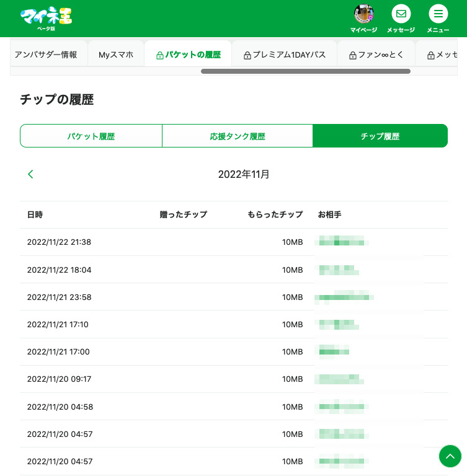This screenshot has height=476, width=467.
Task: Select the date 2022/11/20 04:58
Action: click(60, 407)
